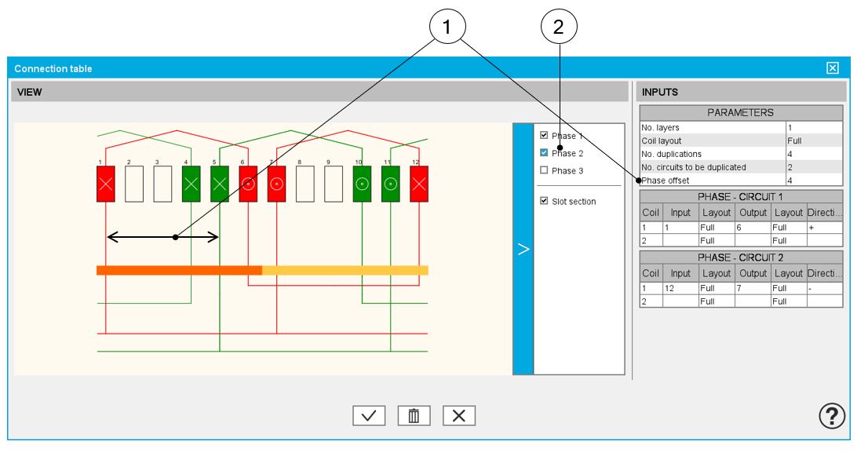Collapse panel with the blue arrow bar
868x456 pixels.
(523, 249)
